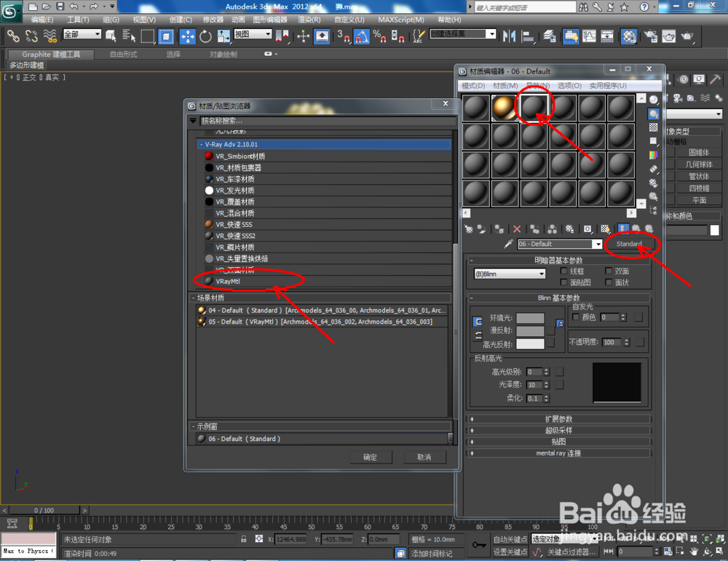The width and height of the screenshot is (728, 561).
Task: Toggle Percent Snap in toolbar
Action: 379,36
